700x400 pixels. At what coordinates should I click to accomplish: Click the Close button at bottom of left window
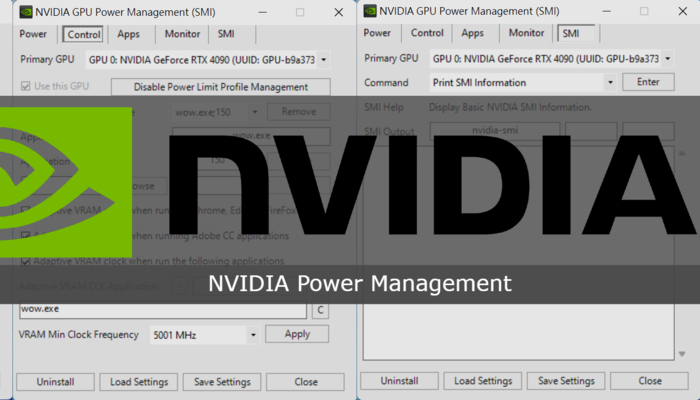[306, 382]
